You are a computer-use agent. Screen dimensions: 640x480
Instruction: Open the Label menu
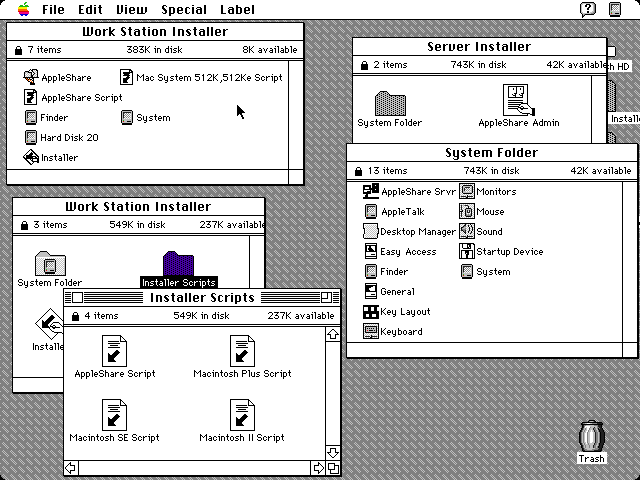[237, 9]
